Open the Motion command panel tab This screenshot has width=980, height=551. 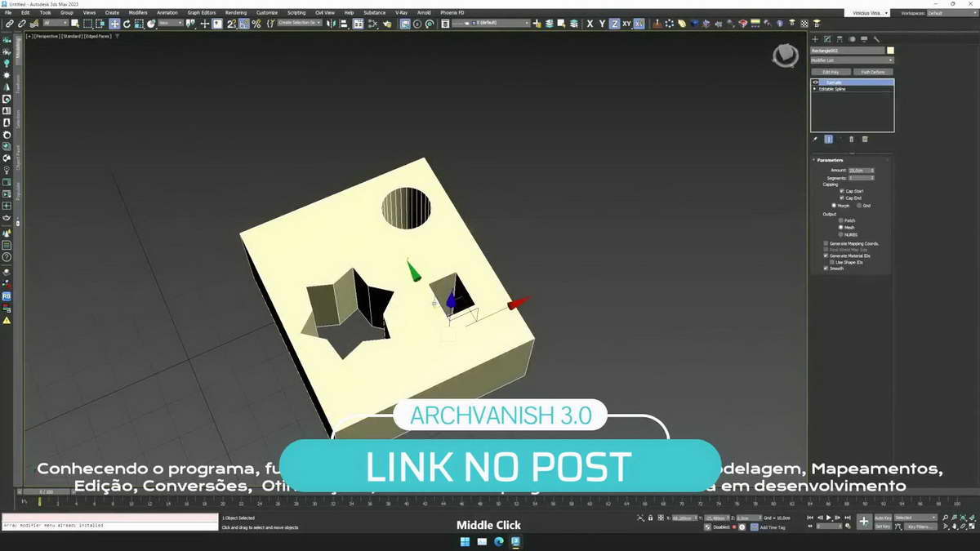(852, 39)
